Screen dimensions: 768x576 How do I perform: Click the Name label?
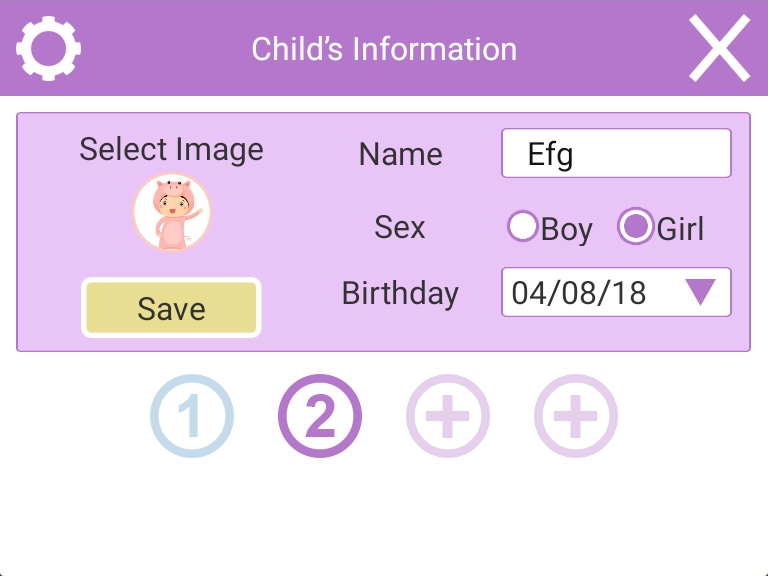coord(401,154)
